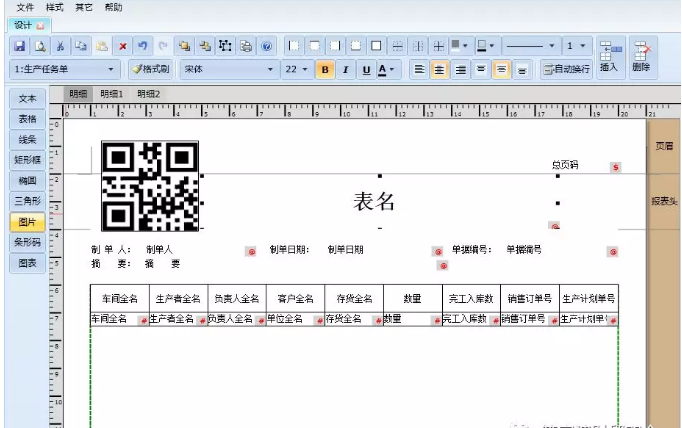Select the 条形码 barcode tool
682x428 pixels.
pyautogui.click(x=27, y=242)
